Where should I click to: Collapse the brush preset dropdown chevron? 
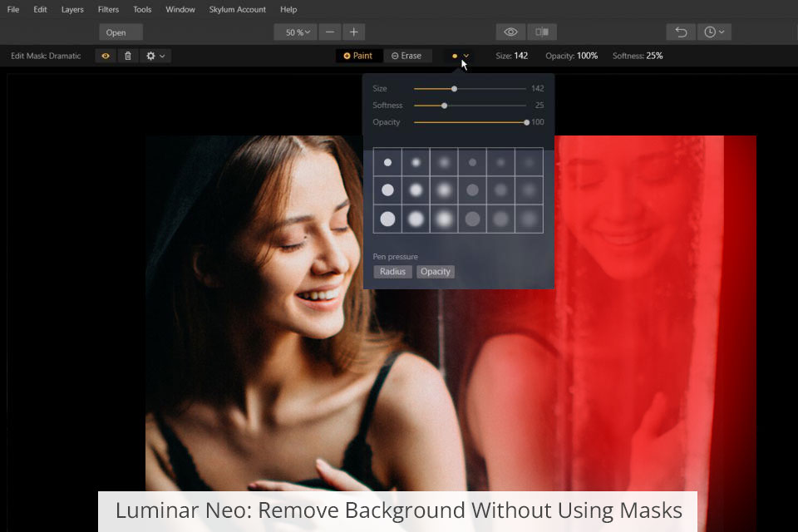tap(465, 56)
